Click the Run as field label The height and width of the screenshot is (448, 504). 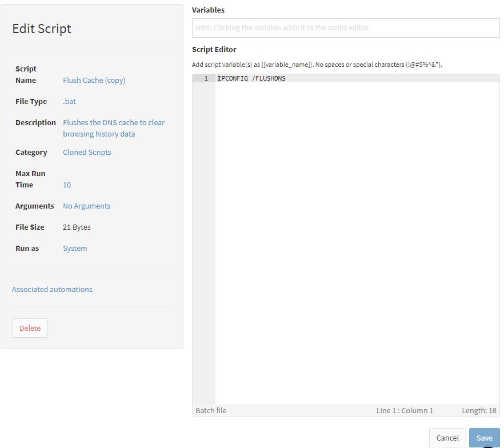(27, 249)
